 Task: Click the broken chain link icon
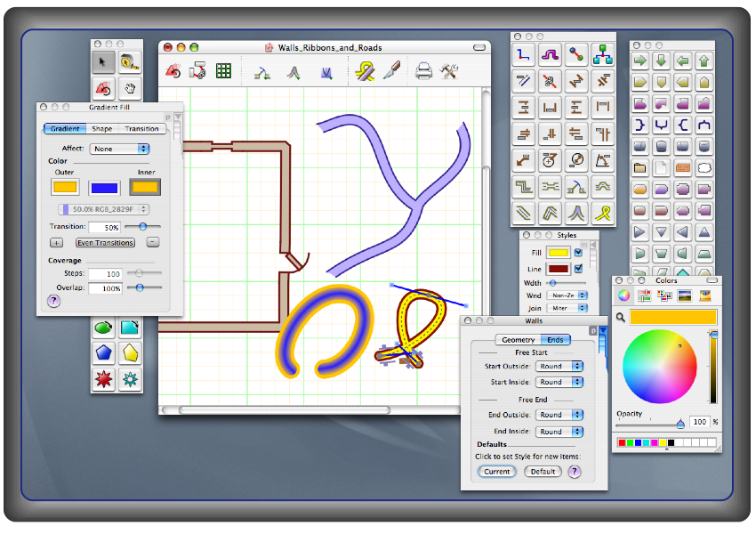pyautogui.click(x=550, y=81)
